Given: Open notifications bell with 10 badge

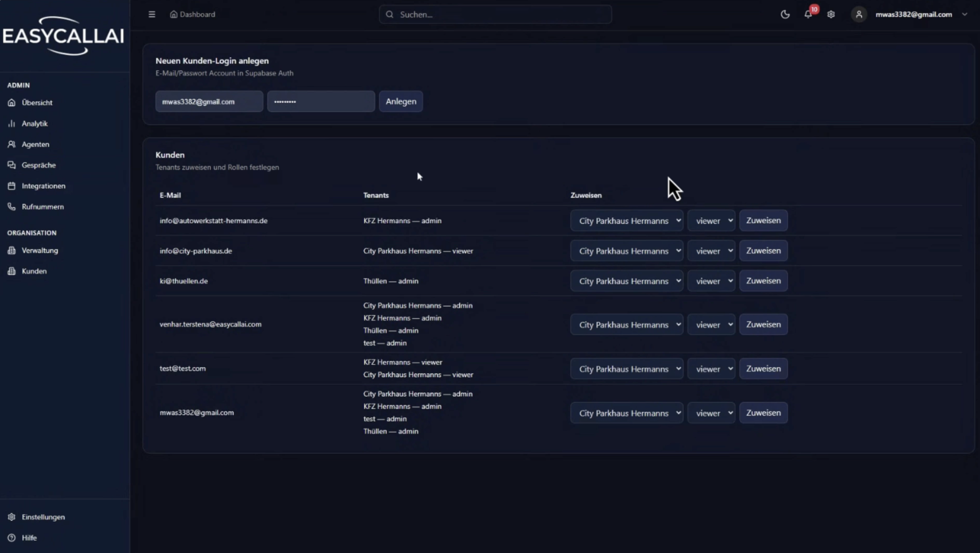Looking at the screenshot, I should coord(808,14).
